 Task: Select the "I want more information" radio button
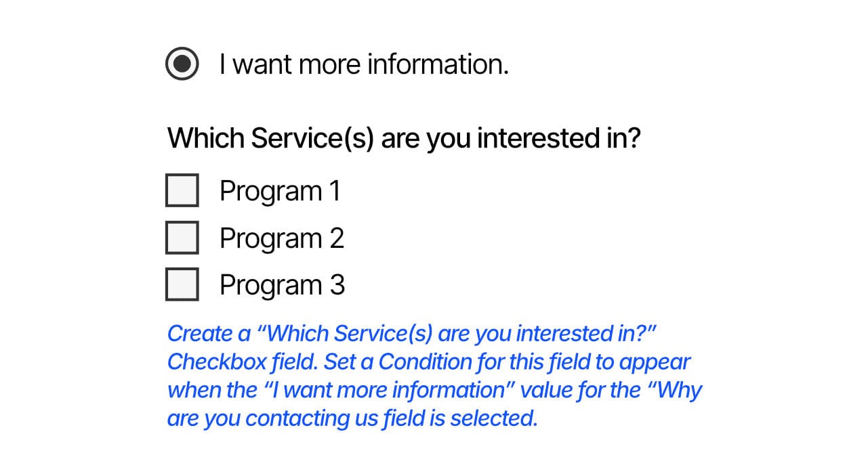pyautogui.click(x=182, y=64)
